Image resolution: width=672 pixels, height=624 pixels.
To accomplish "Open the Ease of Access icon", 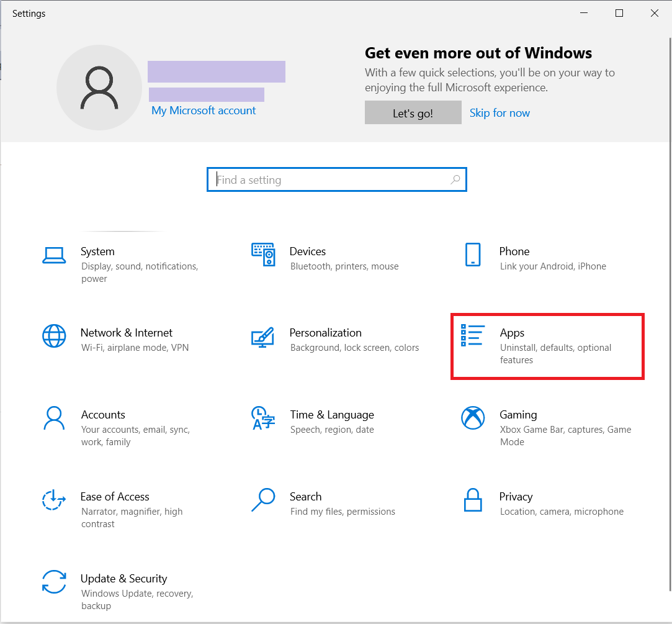I will [53, 500].
